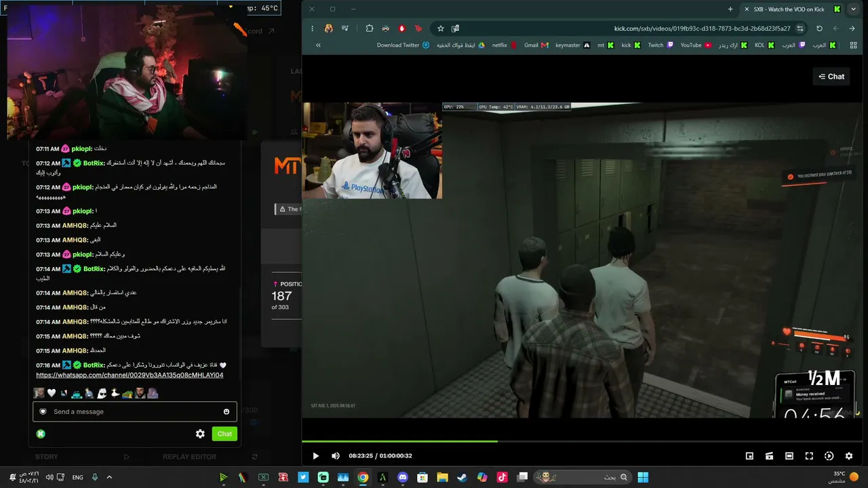Open the taskbar volume control
Image resolution: width=868 pixels, height=488 pixels.
pyautogui.click(x=50, y=477)
